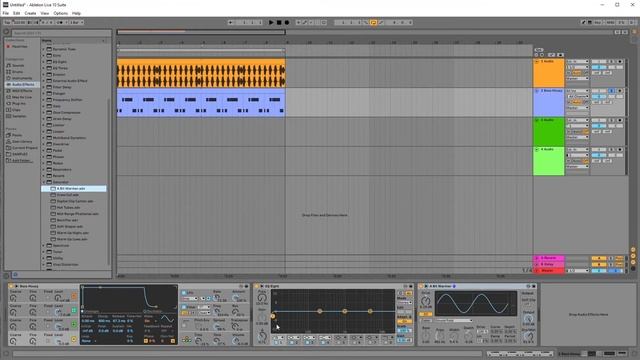Viewport: 640px width, 360px height.
Task: Fold track 3 Audio with its arrow
Action: [537, 120]
